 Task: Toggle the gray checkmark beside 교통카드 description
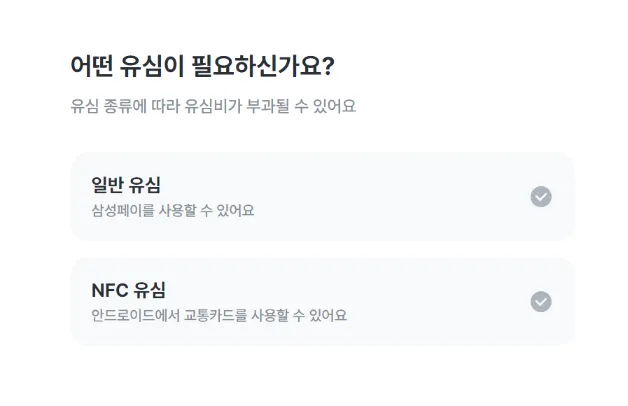pos(541,301)
